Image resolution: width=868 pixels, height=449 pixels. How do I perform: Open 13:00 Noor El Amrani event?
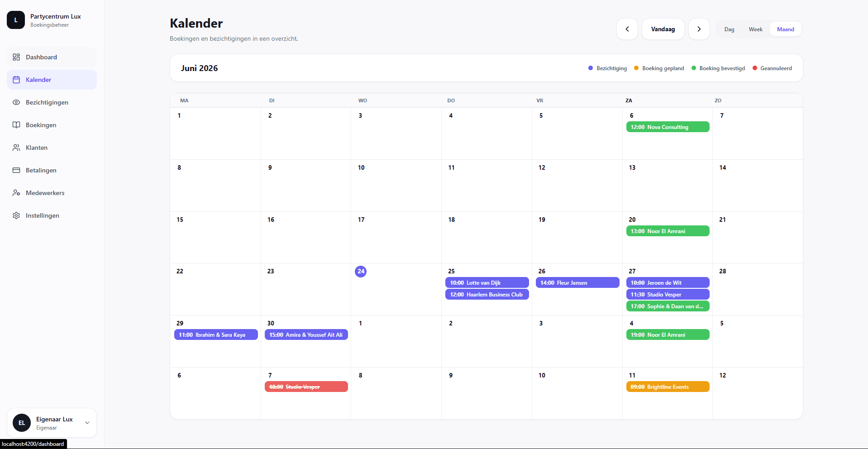point(668,231)
